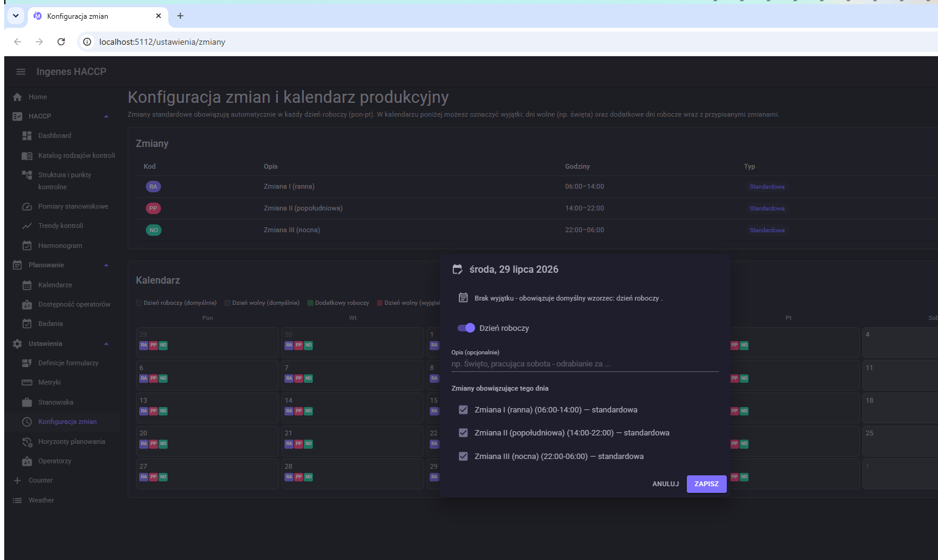Image resolution: width=938 pixels, height=560 pixels.
Task: Open calendar day 28 cell
Action: coord(352,474)
